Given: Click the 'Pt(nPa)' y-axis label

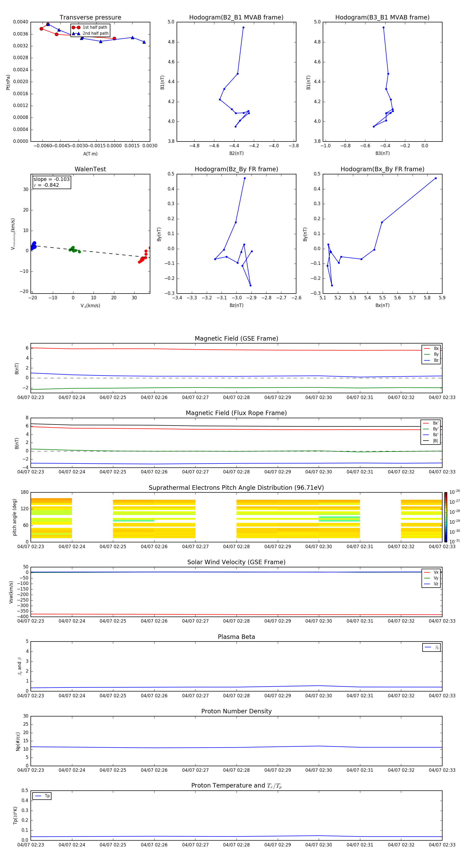Looking at the screenshot, I should 8,82.
